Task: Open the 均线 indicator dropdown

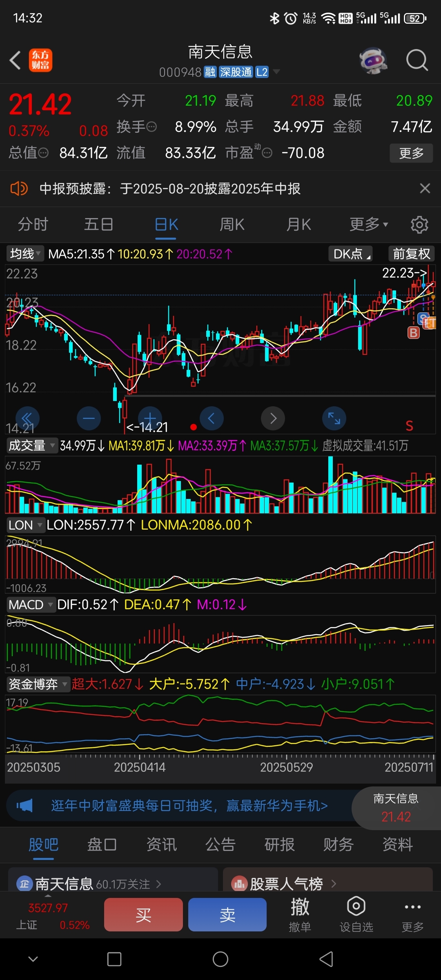Action: 25,254
